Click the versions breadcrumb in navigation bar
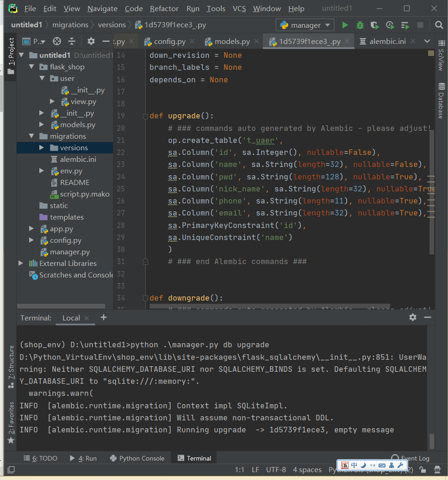Image resolution: width=448 pixels, height=480 pixels. click(x=112, y=25)
